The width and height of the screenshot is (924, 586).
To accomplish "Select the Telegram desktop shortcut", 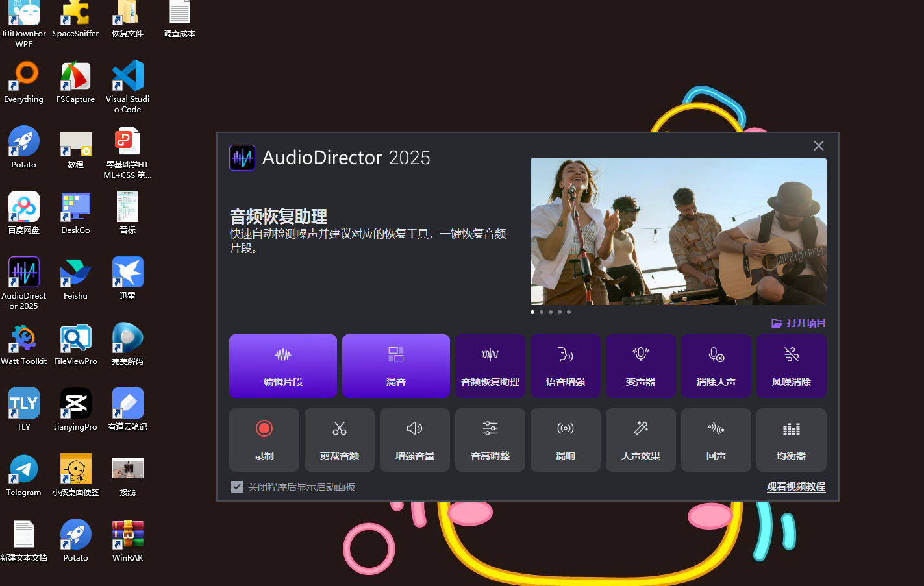I will (24, 475).
